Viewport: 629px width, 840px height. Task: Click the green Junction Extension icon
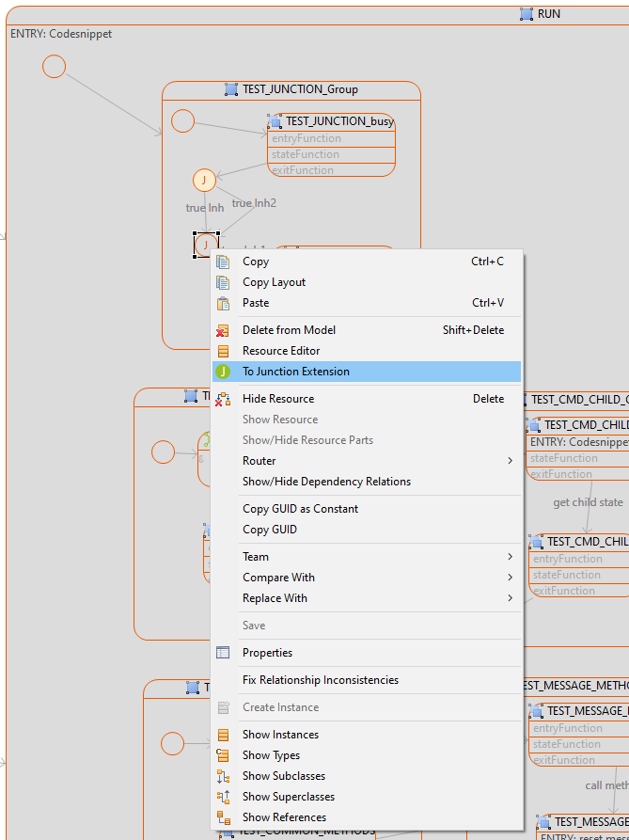(223, 372)
